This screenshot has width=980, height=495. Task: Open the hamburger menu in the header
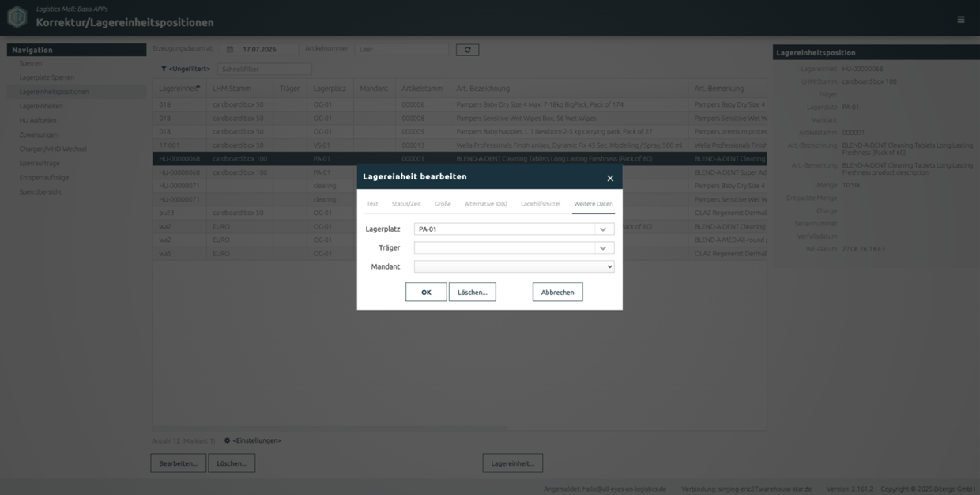(961, 20)
